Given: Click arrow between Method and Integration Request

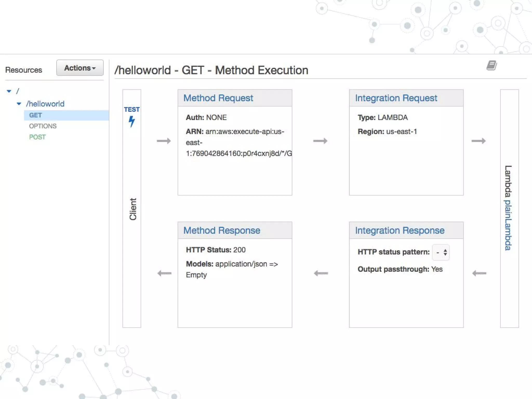Looking at the screenshot, I should click(320, 141).
